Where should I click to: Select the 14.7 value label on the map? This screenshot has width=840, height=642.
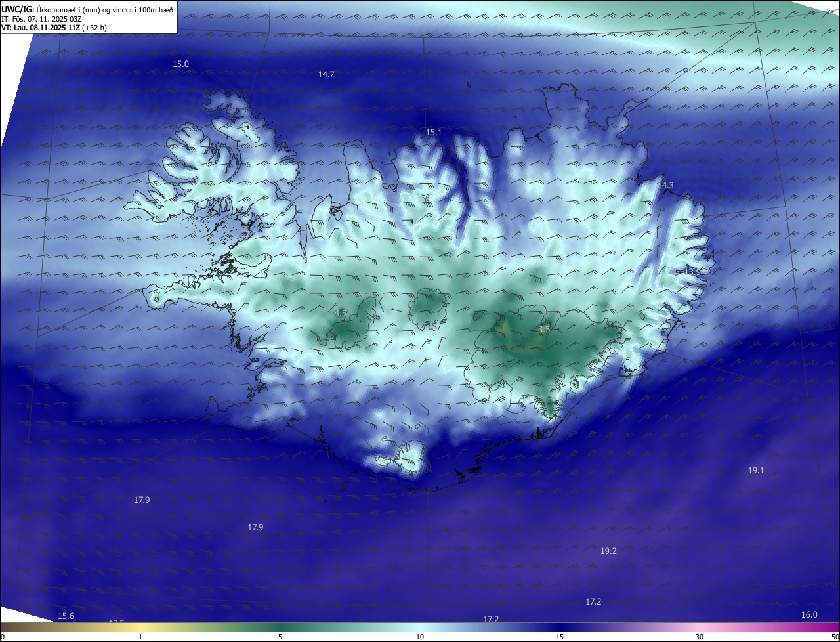click(326, 74)
